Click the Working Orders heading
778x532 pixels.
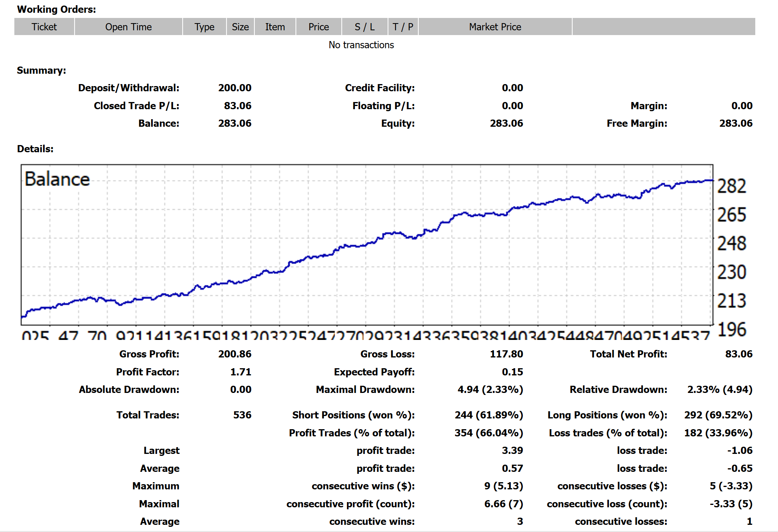pyautogui.click(x=56, y=9)
